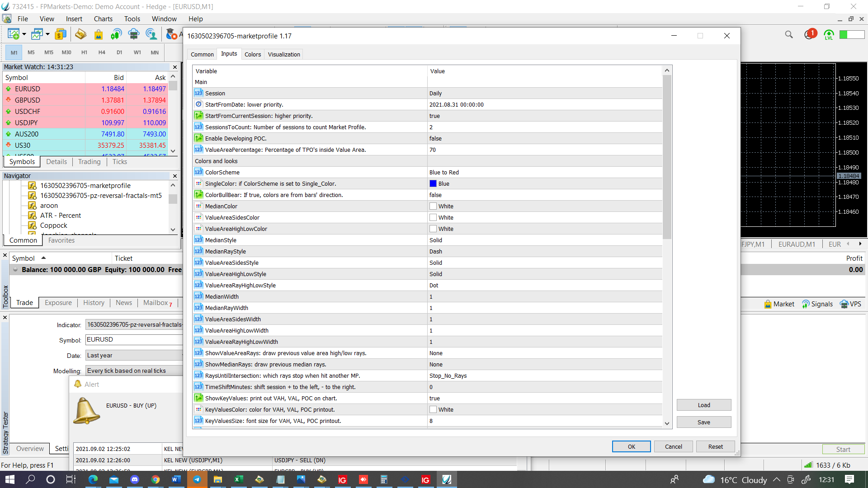Toggle the Market Watch dollar icon
Viewport: 868px width, 488px height.
(61, 34)
